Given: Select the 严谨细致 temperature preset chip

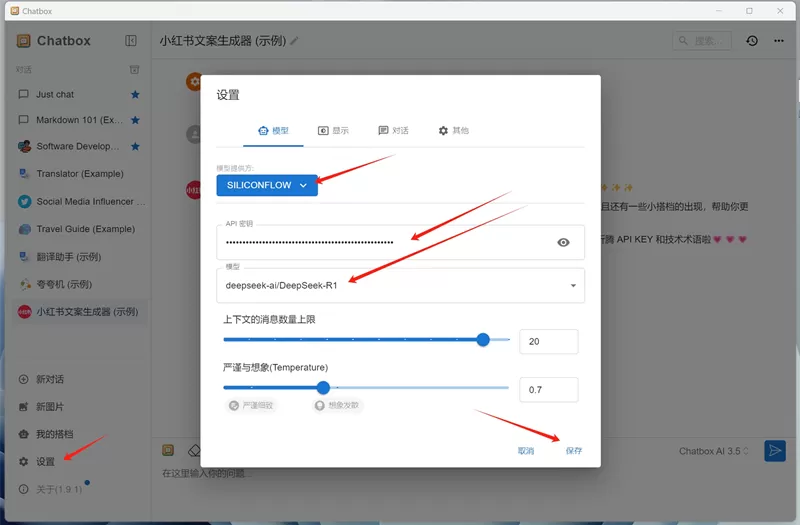Looking at the screenshot, I should point(251,406).
